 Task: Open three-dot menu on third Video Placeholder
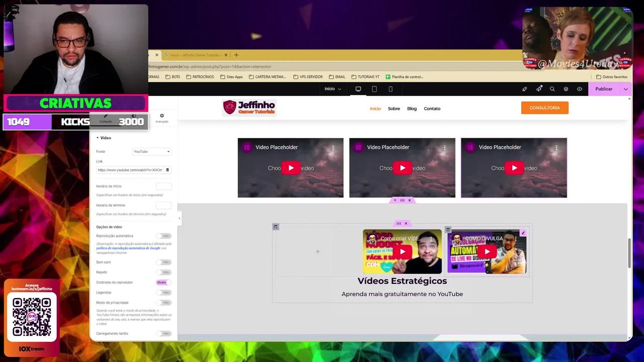[556, 147]
